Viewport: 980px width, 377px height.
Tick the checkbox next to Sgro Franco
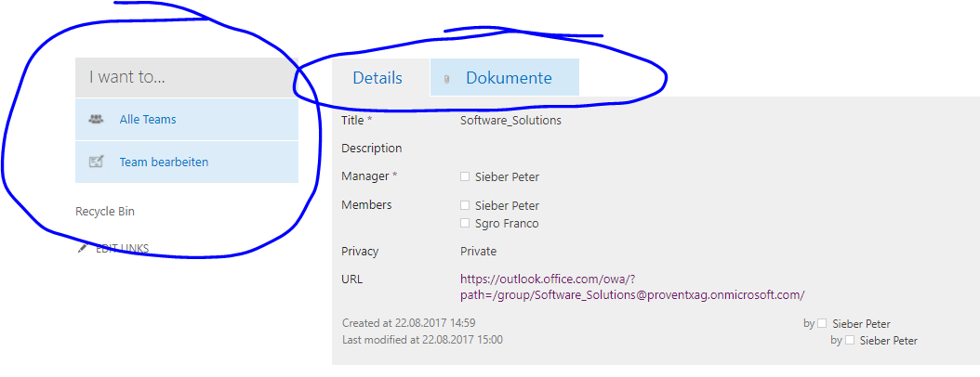click(x=465, y=223)
